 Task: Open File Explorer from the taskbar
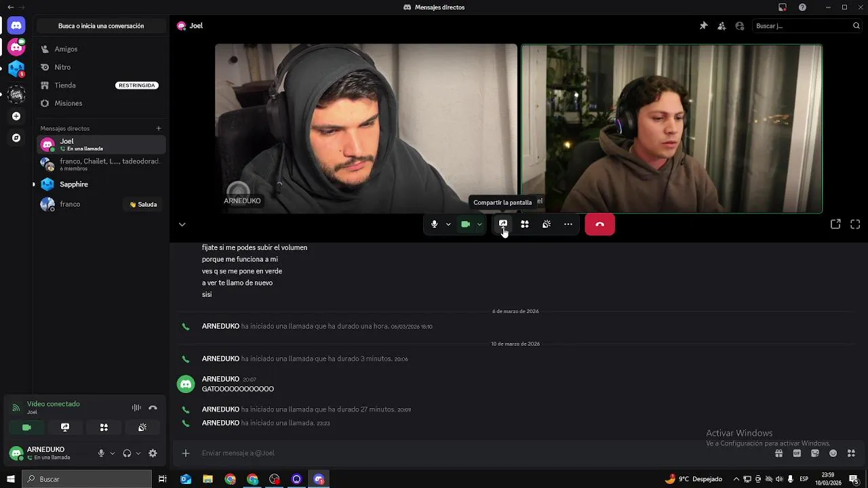pos(208,479)
